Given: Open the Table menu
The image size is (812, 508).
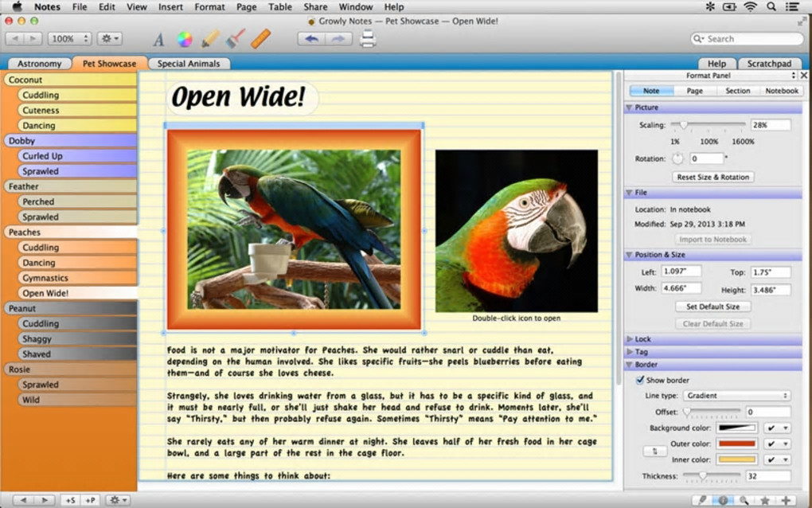Looking at the screenshot, I should pos(279,6).
